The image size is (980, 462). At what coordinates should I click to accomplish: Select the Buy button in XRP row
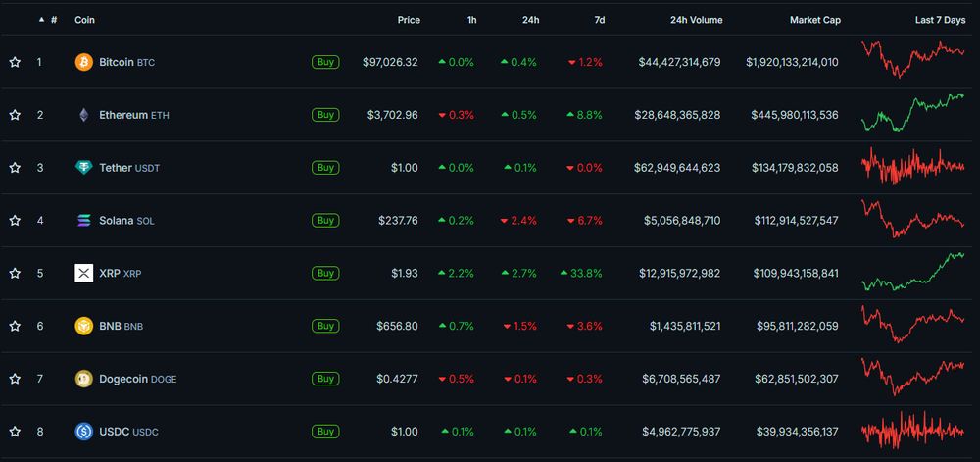click(325, 274)
